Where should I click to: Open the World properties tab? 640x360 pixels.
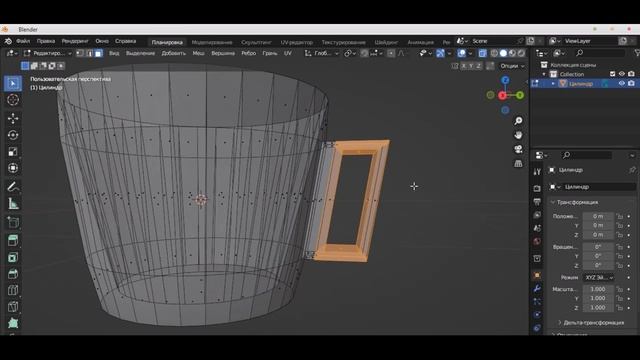pos(537,241)
